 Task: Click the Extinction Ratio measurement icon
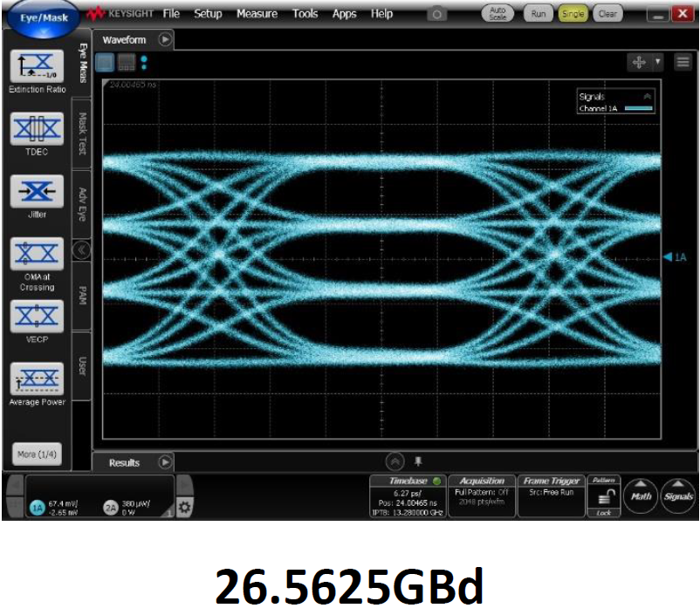pos(37,66)
